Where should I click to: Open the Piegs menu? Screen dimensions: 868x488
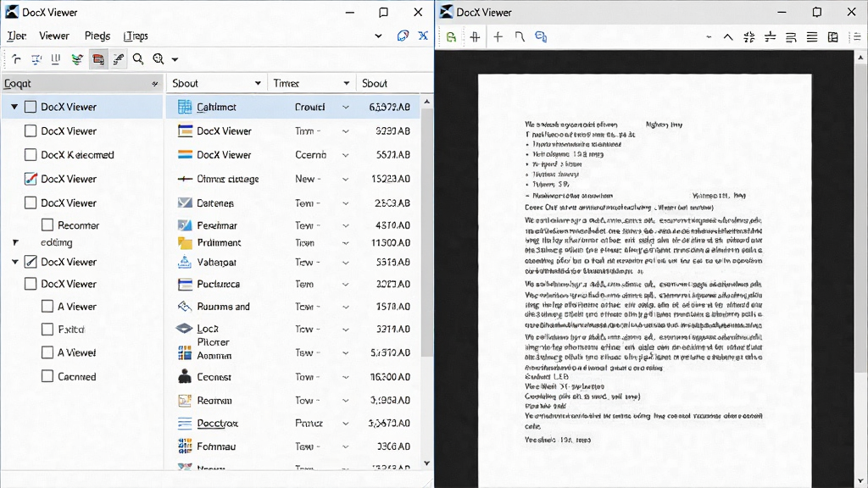coord(97,36)
